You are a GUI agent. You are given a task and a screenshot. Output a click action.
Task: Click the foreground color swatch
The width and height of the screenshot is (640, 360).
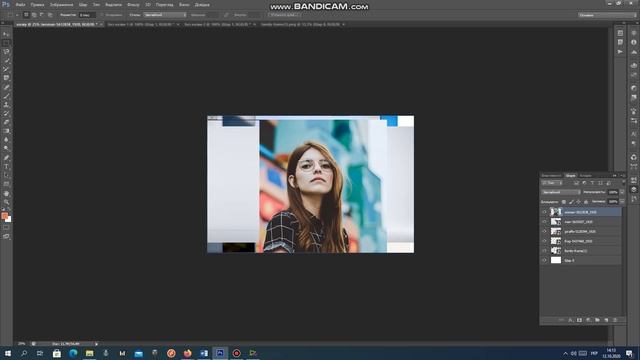pyautogui.click(x=4, y=216)
